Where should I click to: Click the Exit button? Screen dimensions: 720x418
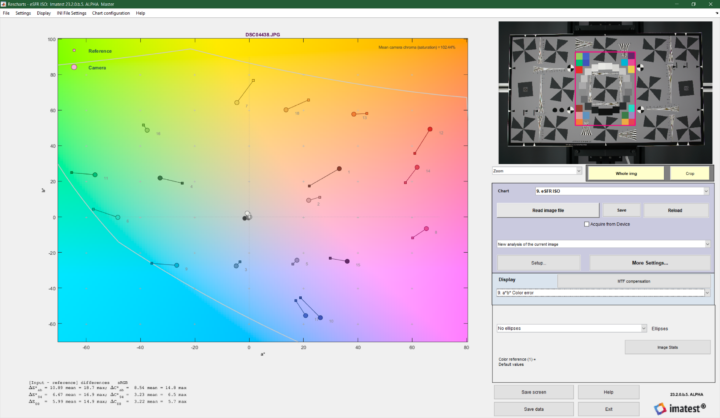(x=608, y=409)
